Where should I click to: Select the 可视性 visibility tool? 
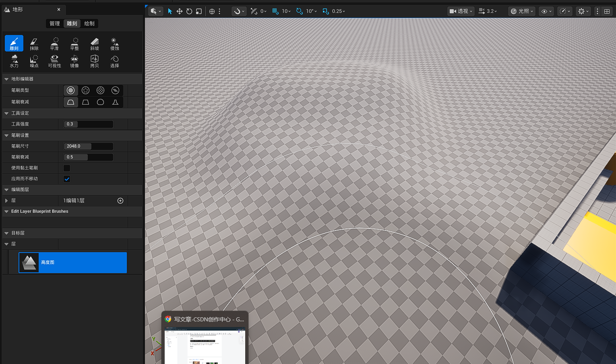coord(54,61)
